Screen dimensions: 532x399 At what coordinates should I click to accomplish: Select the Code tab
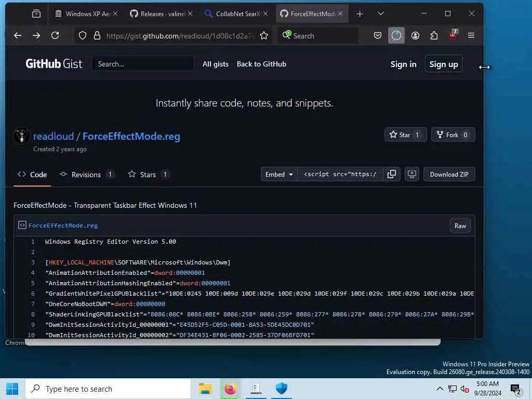[x=32, y=175]
